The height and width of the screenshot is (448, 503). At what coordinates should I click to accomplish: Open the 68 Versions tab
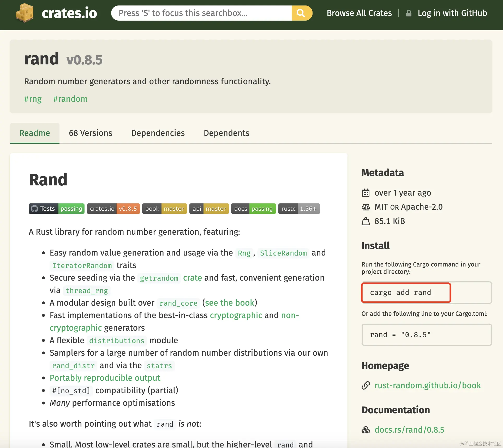point(91,133)
